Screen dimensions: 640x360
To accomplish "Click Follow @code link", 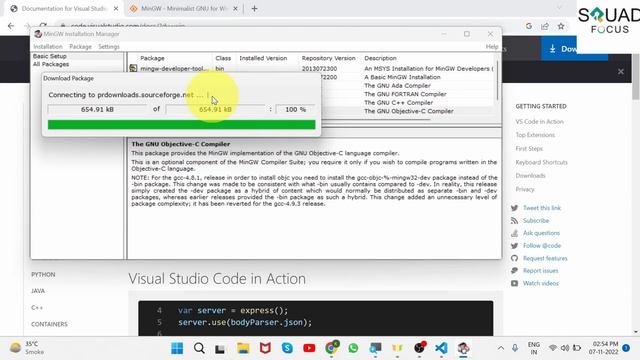I will [x=542, y=246].
